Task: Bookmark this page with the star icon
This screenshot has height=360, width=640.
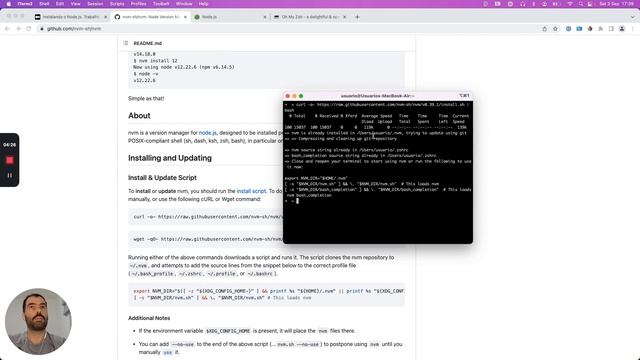Action: click(555, 29)
